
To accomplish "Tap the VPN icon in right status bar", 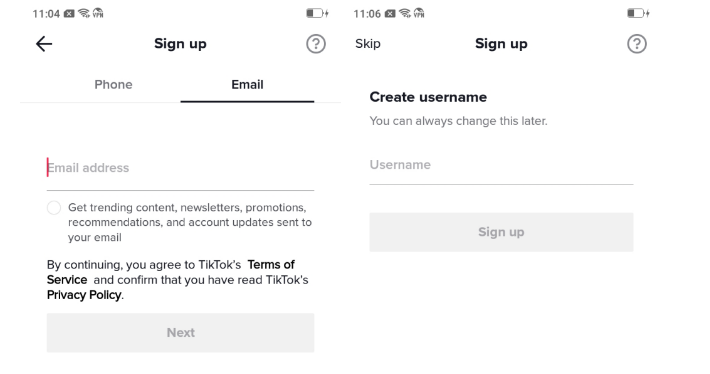I will tap(419, 13).
